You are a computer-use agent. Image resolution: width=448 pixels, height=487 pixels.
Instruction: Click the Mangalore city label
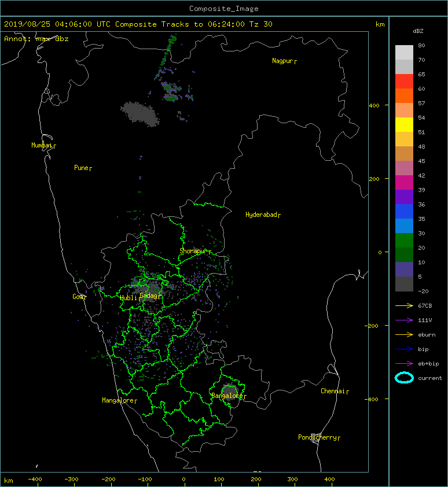pos(119,401)
